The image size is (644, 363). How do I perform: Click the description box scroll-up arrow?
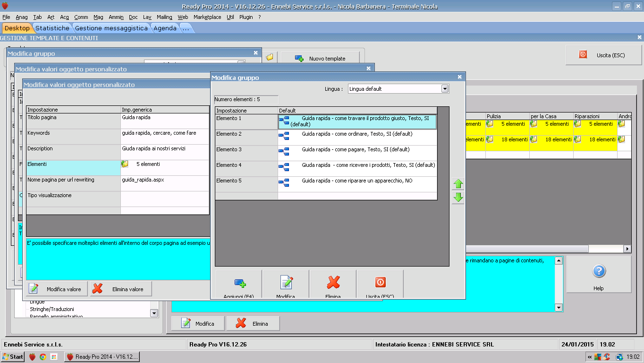pyautogui.click(x=559, y=260)
